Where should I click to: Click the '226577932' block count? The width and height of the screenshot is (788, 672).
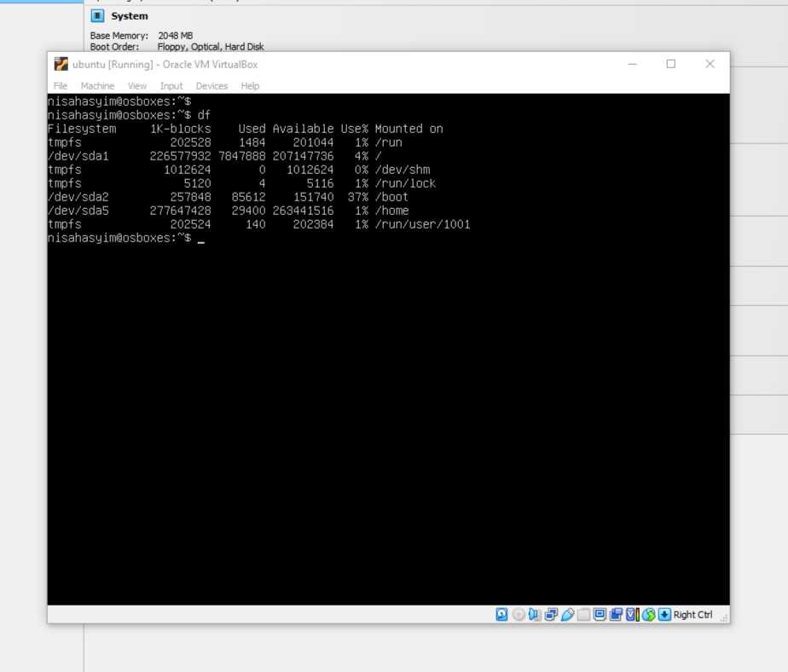[181, 156]
